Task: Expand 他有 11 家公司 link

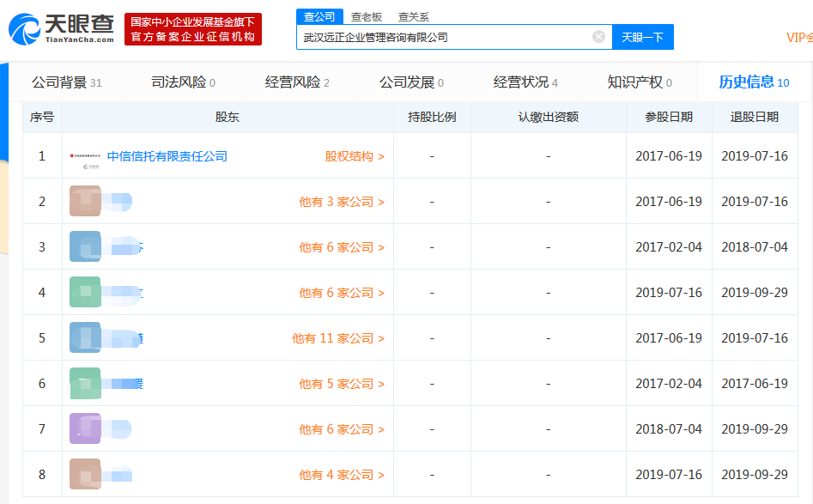Action: tap(337, 338)
